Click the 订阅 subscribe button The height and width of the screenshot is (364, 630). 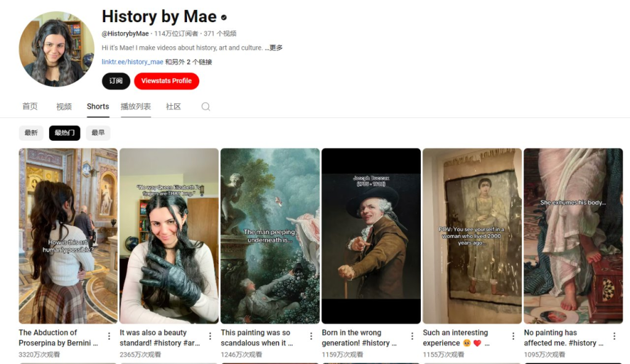click(116, 81)
